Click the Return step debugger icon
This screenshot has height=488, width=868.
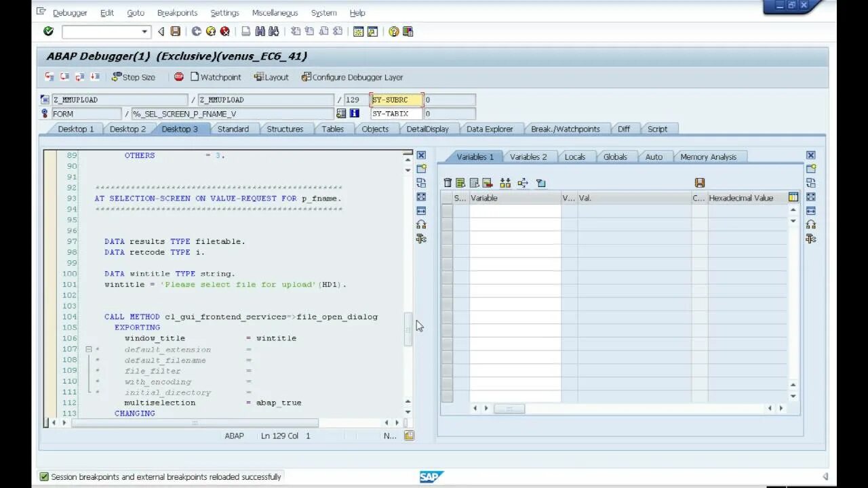click(x=79, y=77)
